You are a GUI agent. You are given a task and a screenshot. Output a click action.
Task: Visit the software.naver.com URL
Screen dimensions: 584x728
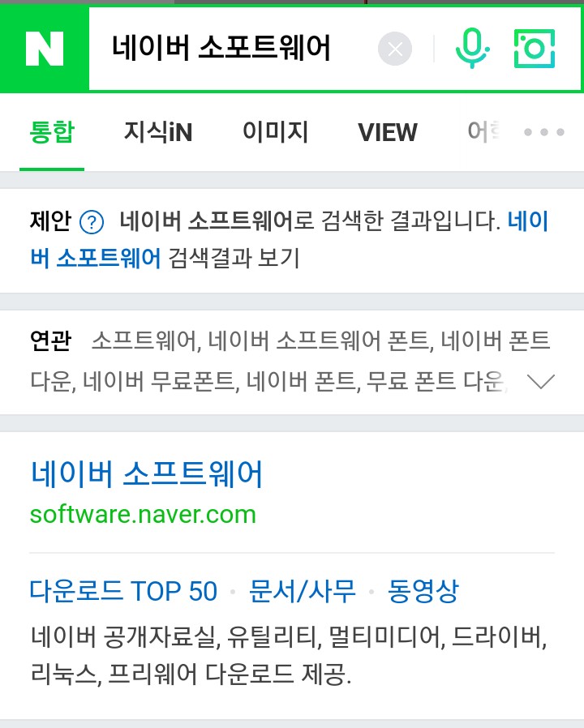[x=143, y=515]
